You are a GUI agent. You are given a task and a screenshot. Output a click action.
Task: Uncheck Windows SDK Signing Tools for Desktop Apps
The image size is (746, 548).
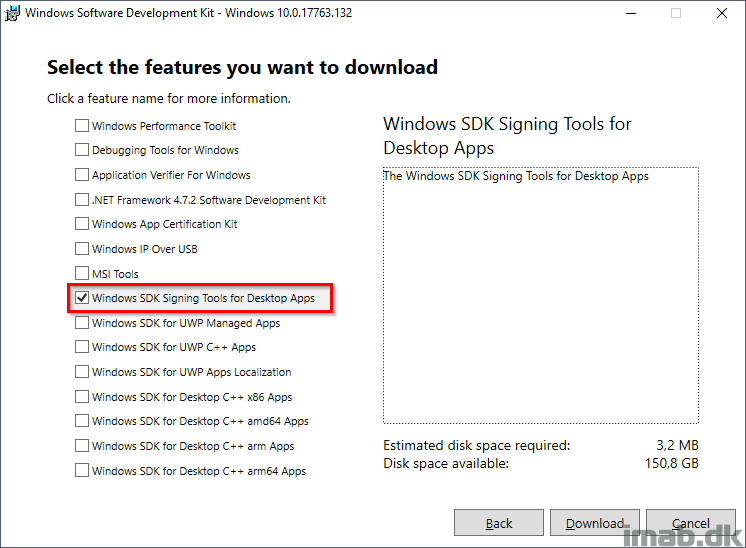pos(82,298)
